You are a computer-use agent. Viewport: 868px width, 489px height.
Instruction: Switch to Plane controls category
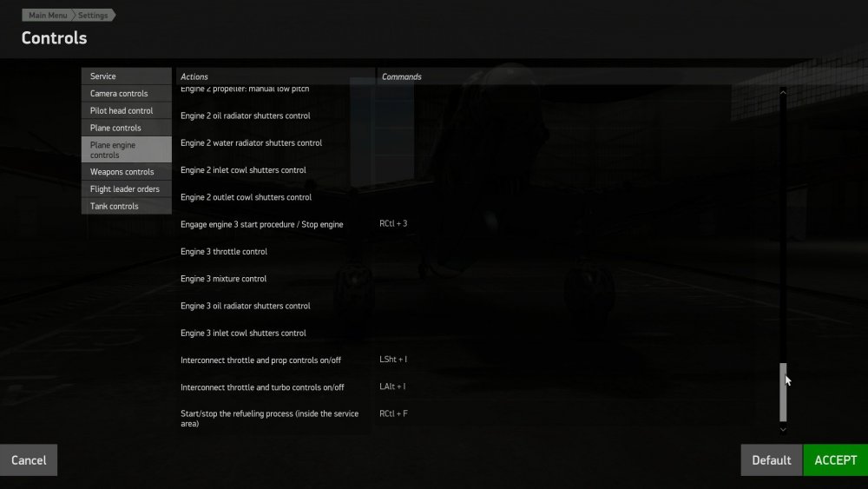(x=126, y=128)
